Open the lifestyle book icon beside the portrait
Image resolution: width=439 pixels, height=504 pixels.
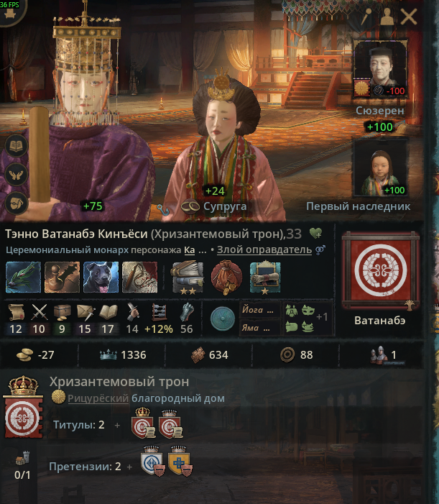(x=16, y=146)
